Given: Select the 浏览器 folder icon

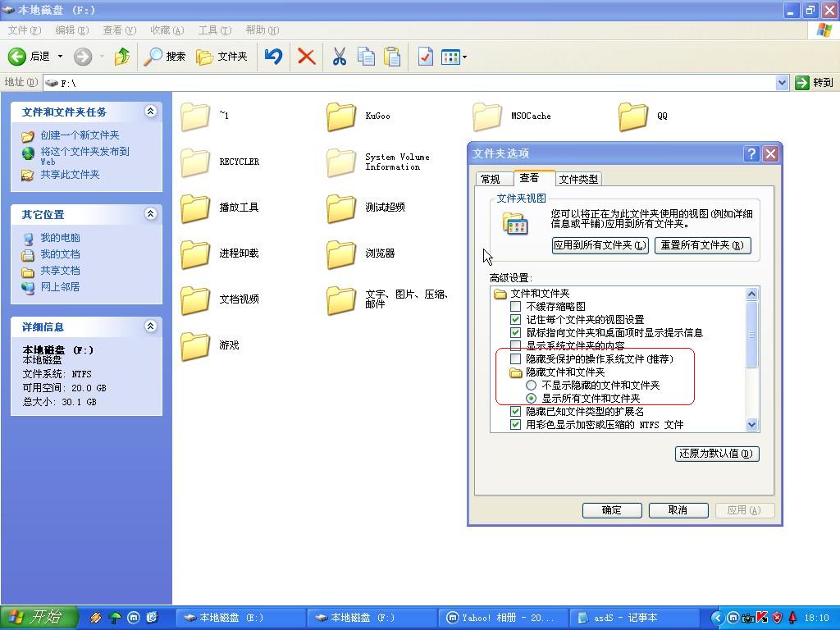Looking at the screenshot, I should 341,254.
